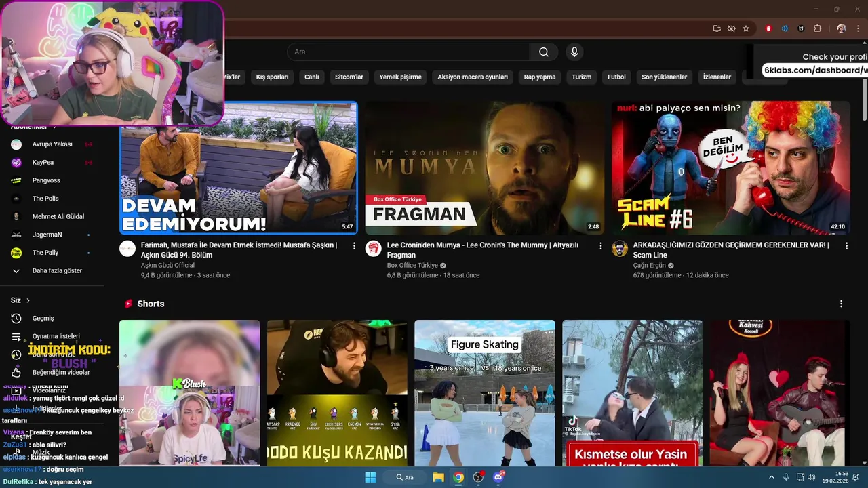Viewport: 868px width, 488px height.
Task: Expand the Siz section chevron
Action: 28,300
